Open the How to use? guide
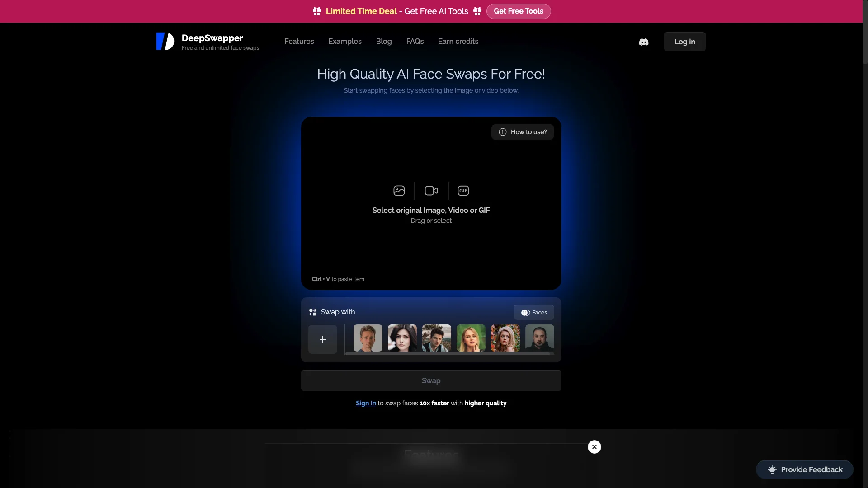Viewport: 868px width, 488px height. coord(523,132)
